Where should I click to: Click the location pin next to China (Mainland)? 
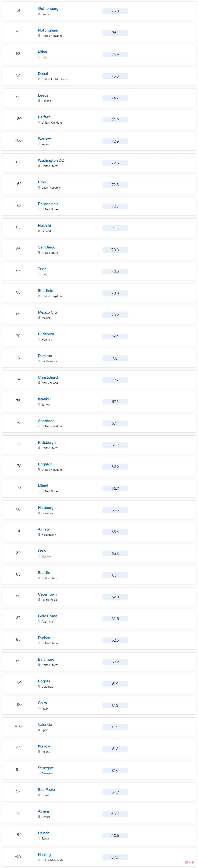click(39, 861)
